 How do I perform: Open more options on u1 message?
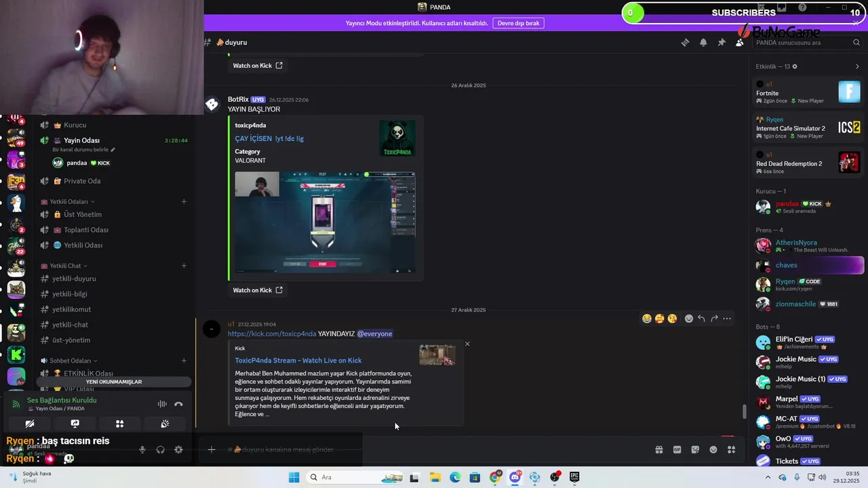(727, 319)
